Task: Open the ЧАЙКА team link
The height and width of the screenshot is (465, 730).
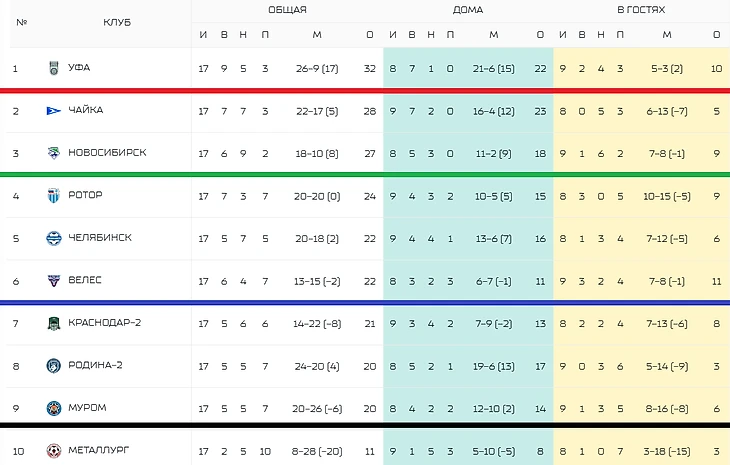Action: pos(86,110)
